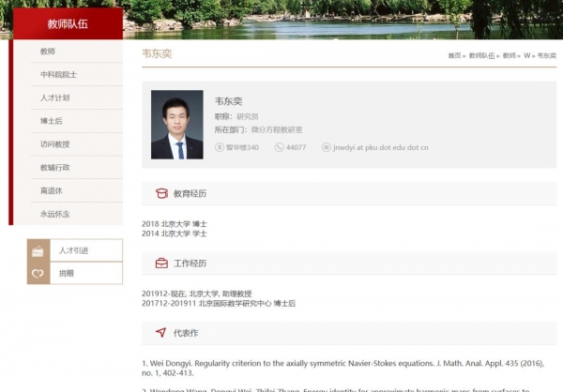Click the email icon before jnwdyi address
The image size is (563, 392).
pos(327,147)
